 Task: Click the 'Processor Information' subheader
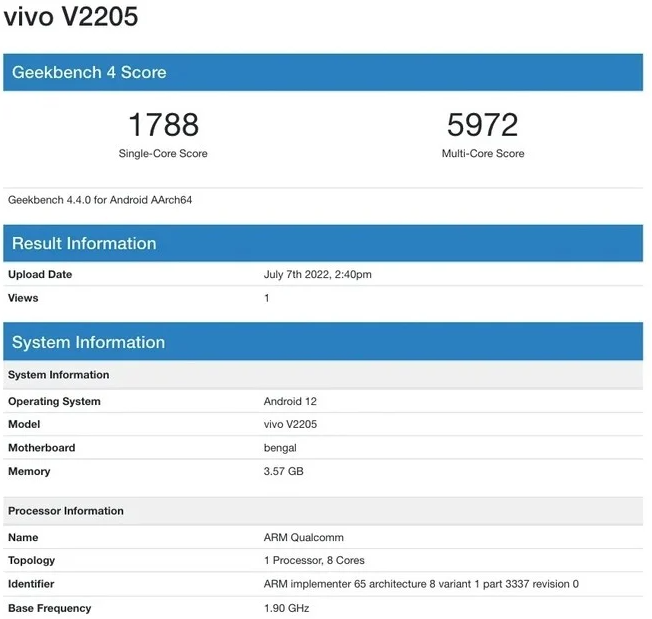tap(323, 510)
